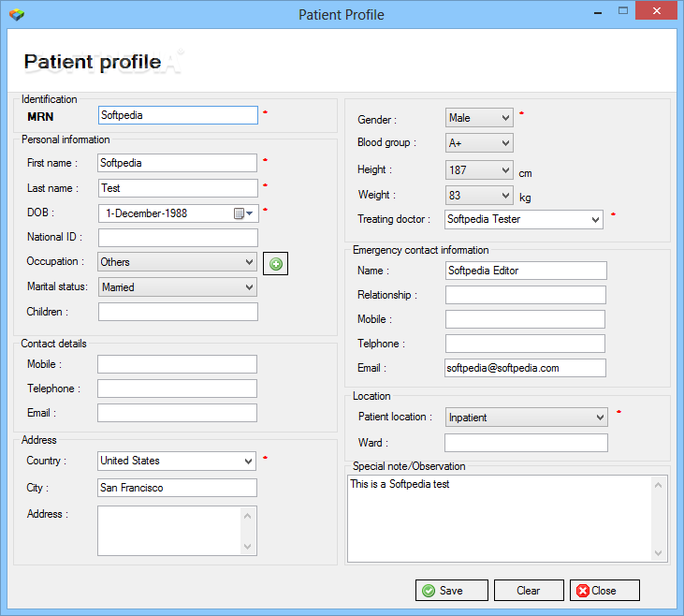Click the Contact details Email field
684x616 pixels.
pos(177,413)
